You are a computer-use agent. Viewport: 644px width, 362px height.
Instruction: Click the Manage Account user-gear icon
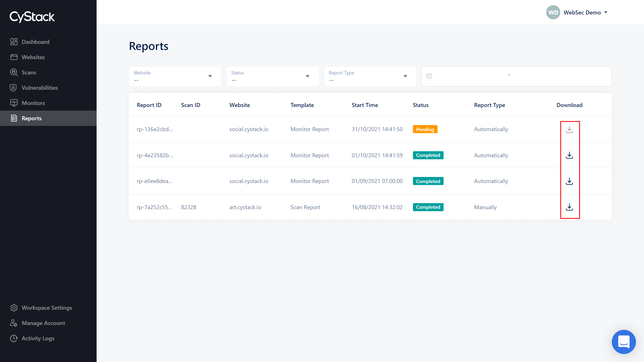(14, 323)
